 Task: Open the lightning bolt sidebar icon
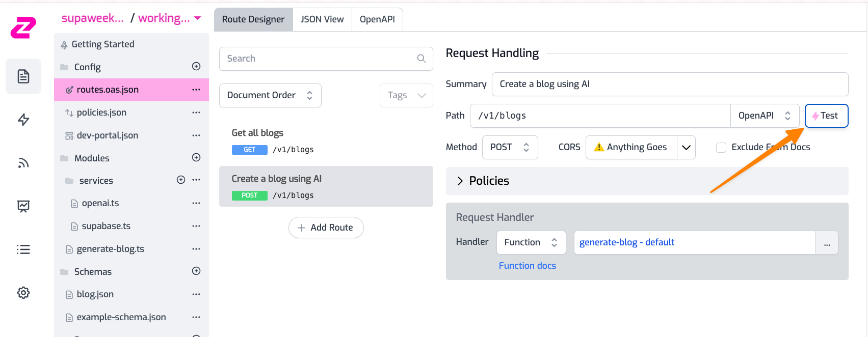pyautogui.click(x=23, y=120)
